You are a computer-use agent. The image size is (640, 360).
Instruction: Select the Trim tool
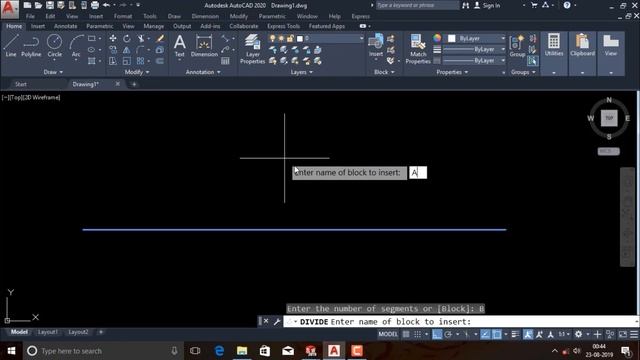(x=141, y=38)
